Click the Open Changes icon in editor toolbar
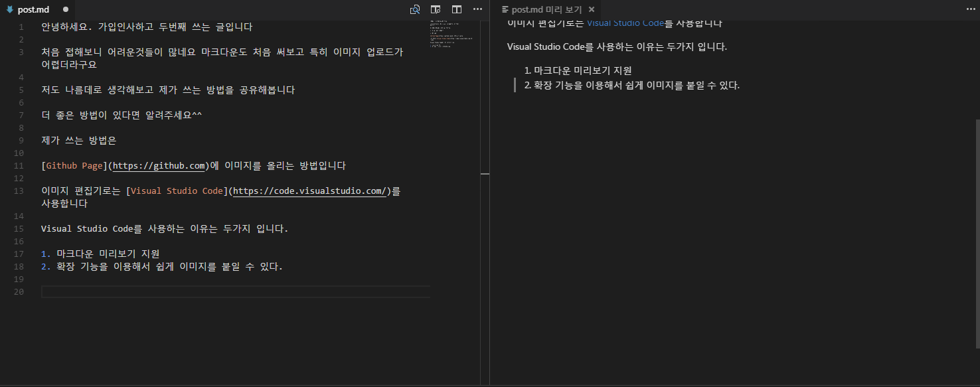The width and height of the screenshot is (980, 387). pos(415,9)
